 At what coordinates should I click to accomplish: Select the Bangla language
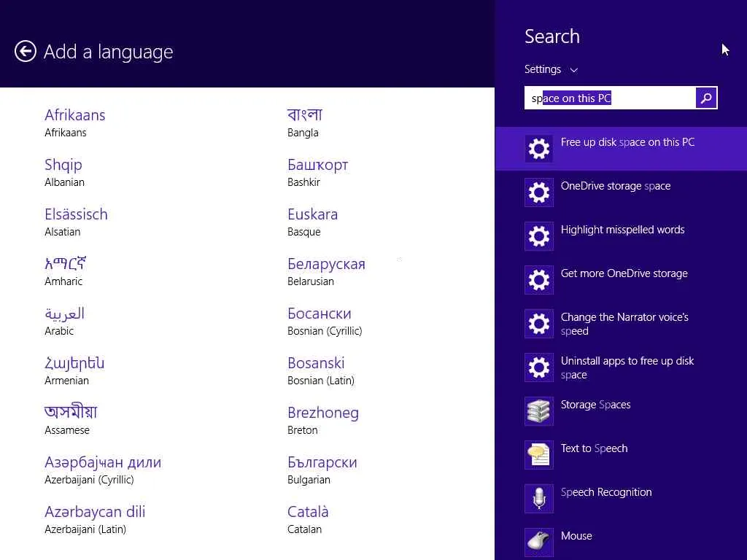305,122
